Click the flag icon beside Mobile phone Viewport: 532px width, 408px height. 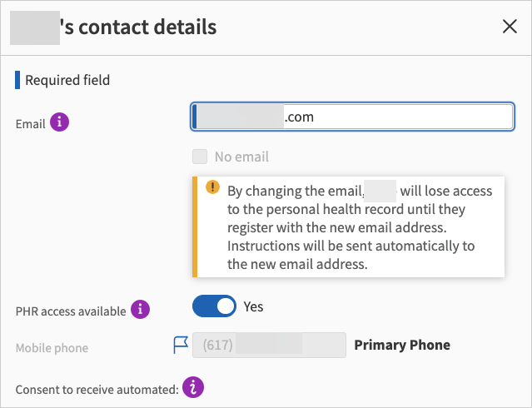pos(181,345)
